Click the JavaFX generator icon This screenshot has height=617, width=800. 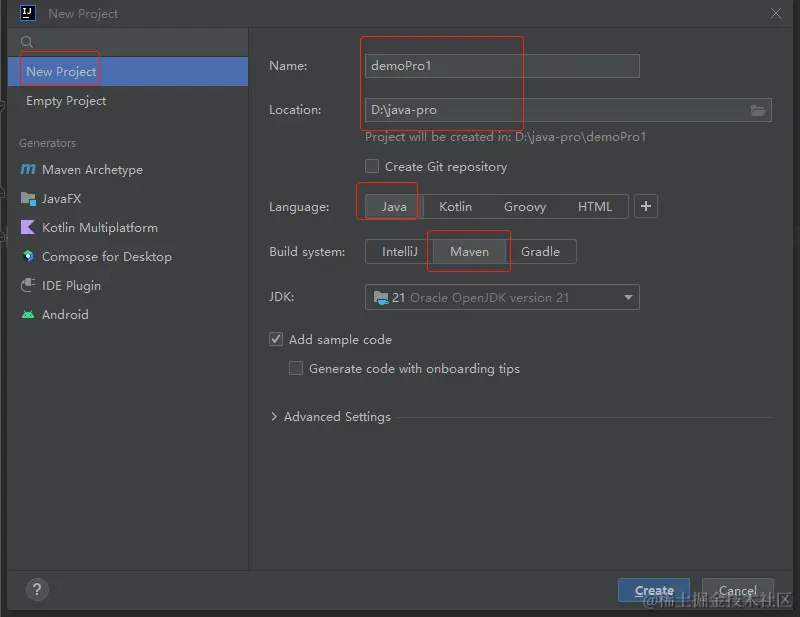[28, 199]
